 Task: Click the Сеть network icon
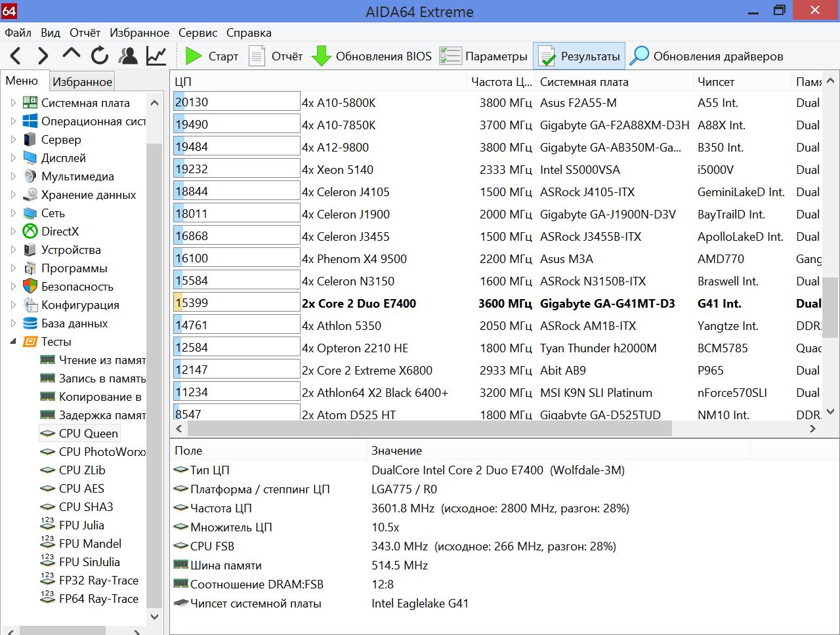30,213
